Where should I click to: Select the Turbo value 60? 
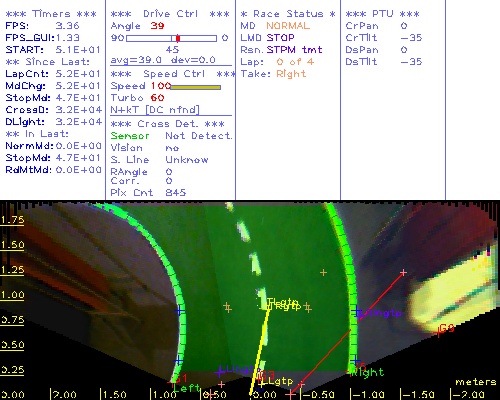coord(157,98)
